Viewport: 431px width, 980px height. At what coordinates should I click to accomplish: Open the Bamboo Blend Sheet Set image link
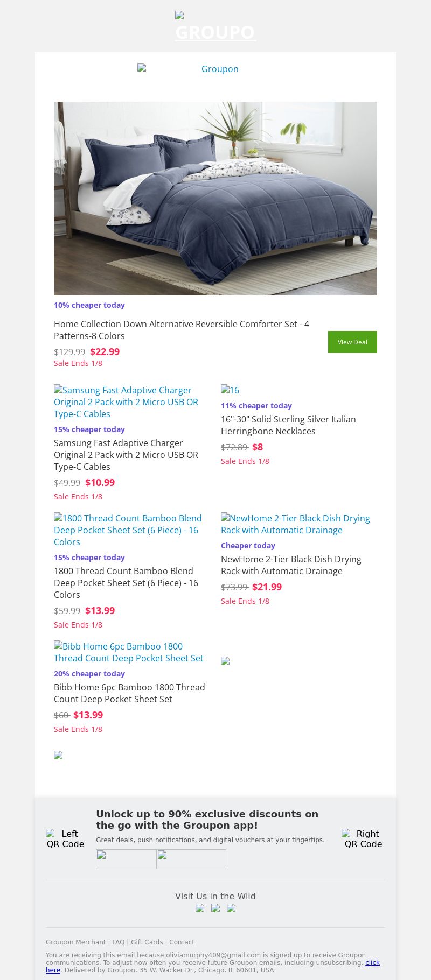[x=128, y=530]
